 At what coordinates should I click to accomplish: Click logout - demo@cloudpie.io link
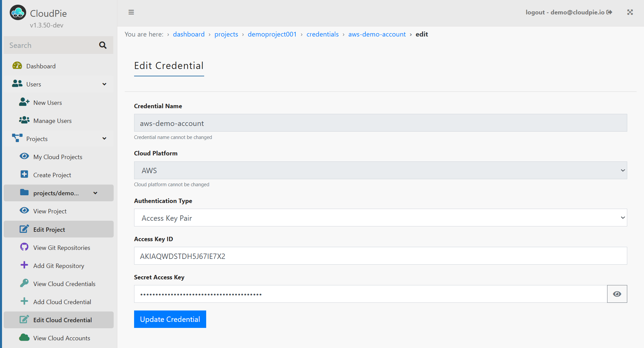pyautogui.click(x=569, y=12)
